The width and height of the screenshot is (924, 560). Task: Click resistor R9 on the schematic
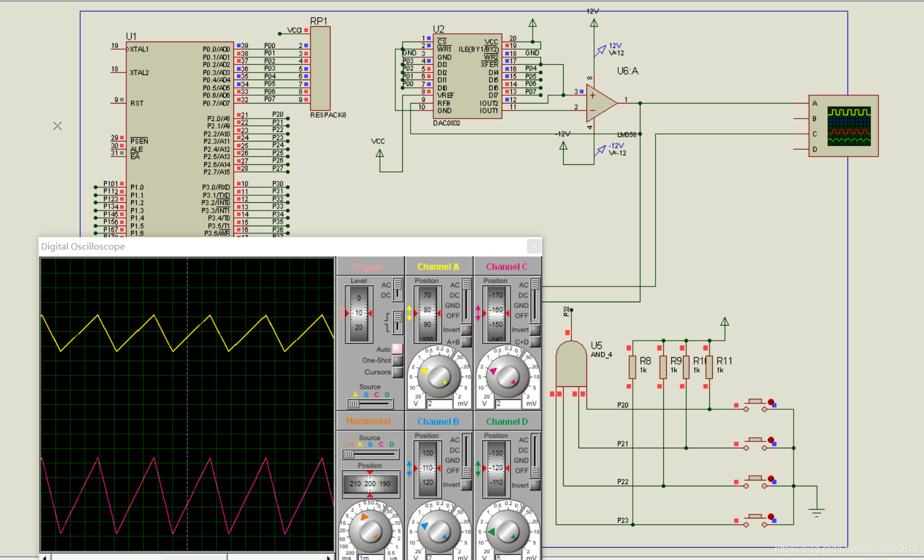(663, 367)
